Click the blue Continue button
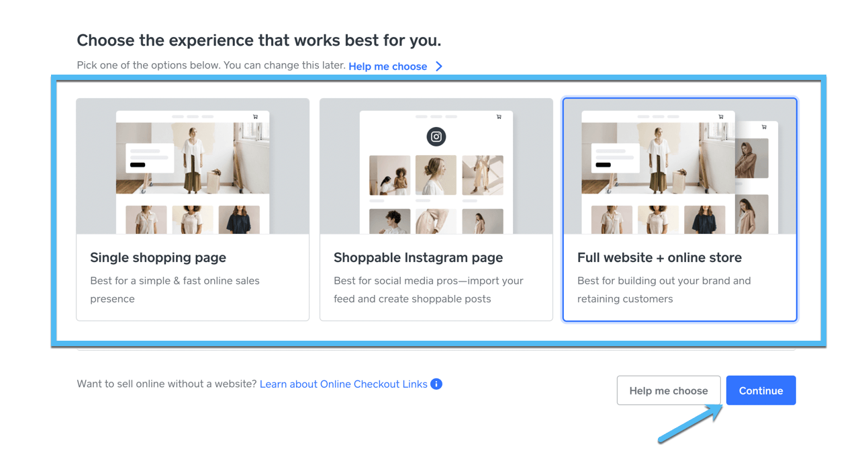 click(x=761, y=390)
